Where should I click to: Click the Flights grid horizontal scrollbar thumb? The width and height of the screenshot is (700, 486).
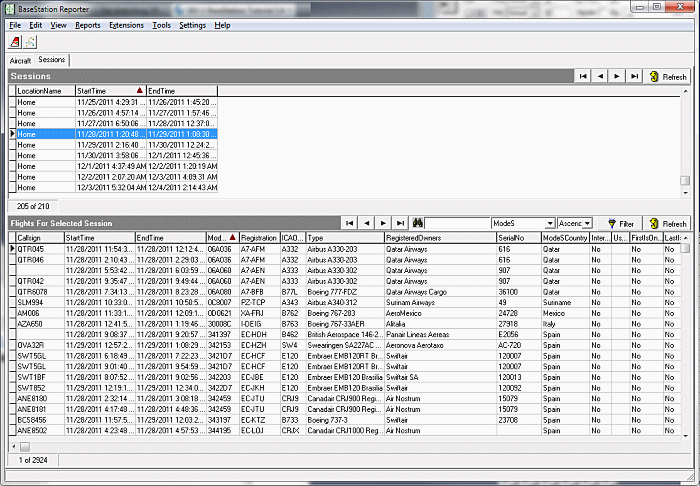tap(25, 446)
